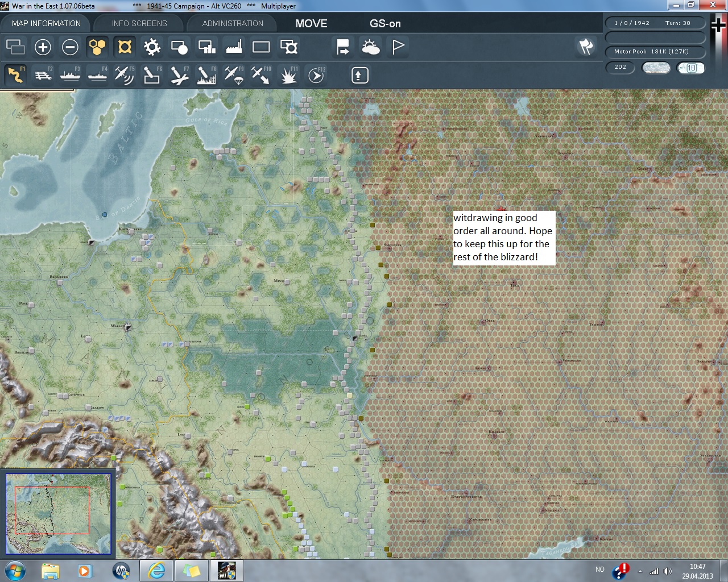The width and height of the screenshot is (728, 582).
Task: Open the MAP INFORMATION tab
Action: (46, 23)
